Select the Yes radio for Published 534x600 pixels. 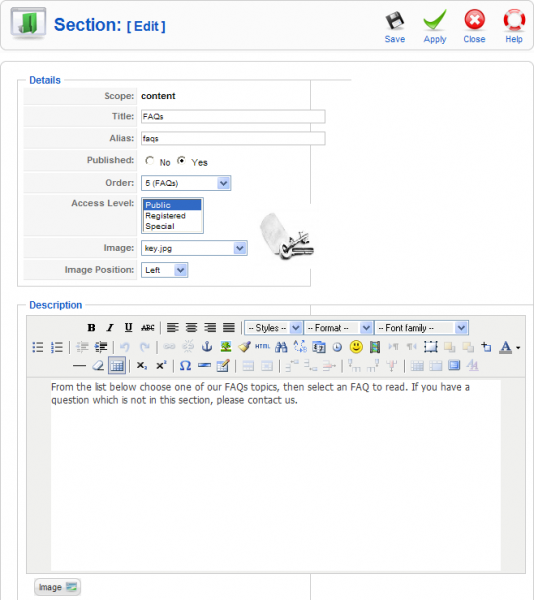[181, 161]
